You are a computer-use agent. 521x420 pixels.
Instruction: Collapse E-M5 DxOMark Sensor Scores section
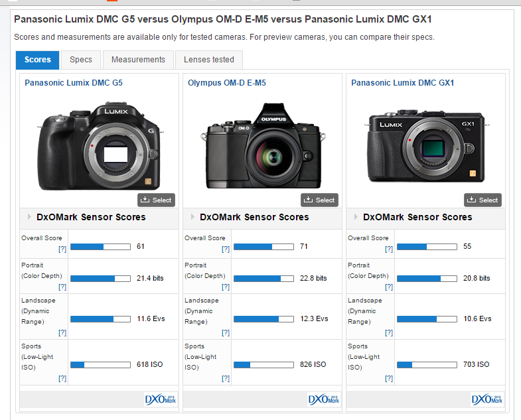pos(192,217)
